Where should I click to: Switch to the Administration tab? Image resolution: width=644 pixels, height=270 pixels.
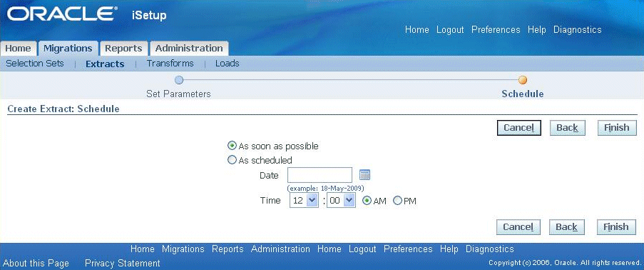pos(189,49)
